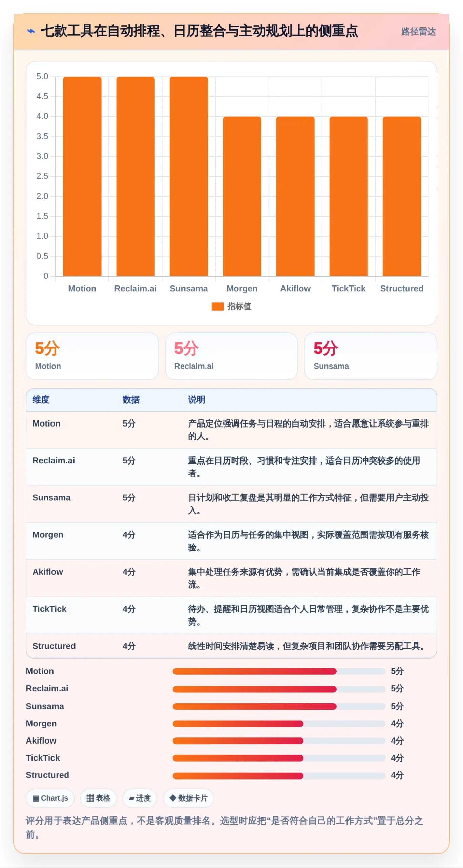Select the Sunsama row in the table
This screenshot has width=463, height=868.
coord(231,504)
